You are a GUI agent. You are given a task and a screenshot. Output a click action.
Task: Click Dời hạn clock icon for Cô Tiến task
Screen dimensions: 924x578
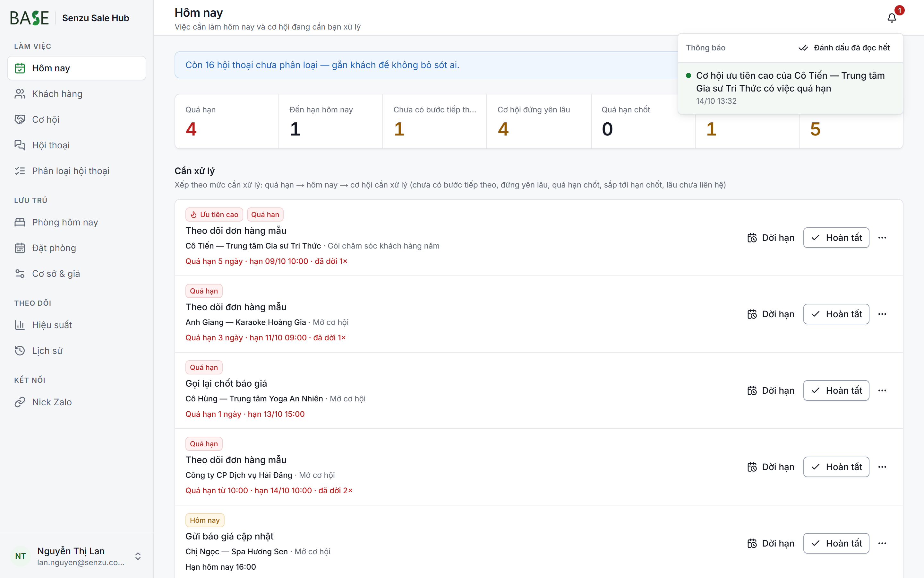coord(752,238)
